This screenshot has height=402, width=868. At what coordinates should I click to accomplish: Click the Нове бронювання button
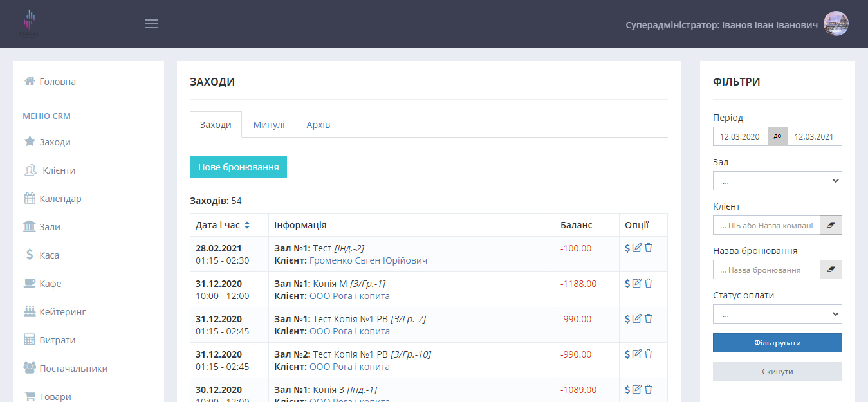[238, 167]
